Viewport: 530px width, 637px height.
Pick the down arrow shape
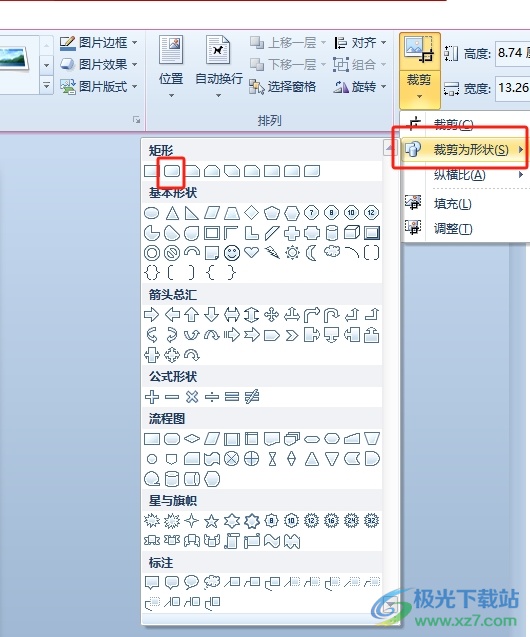click(212, 314)
